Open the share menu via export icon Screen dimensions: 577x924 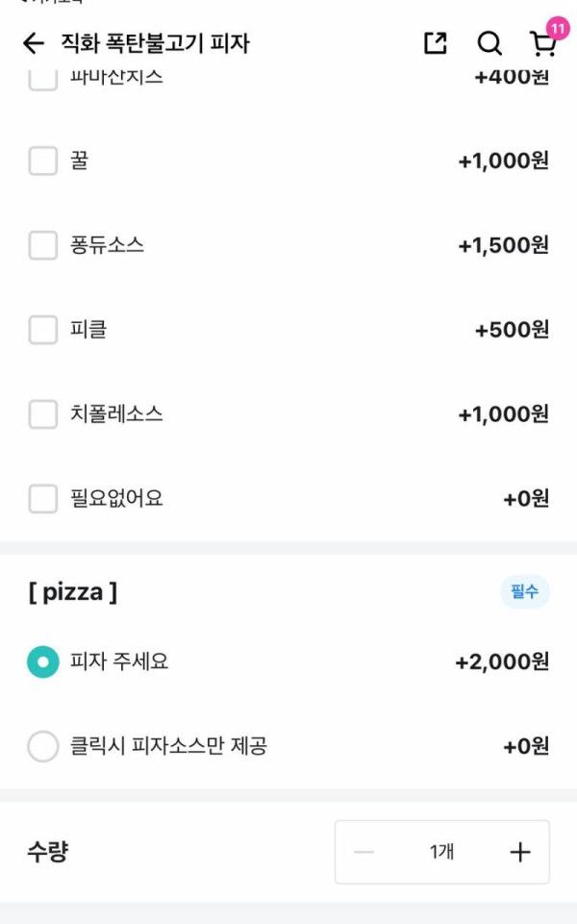[437, 42]
